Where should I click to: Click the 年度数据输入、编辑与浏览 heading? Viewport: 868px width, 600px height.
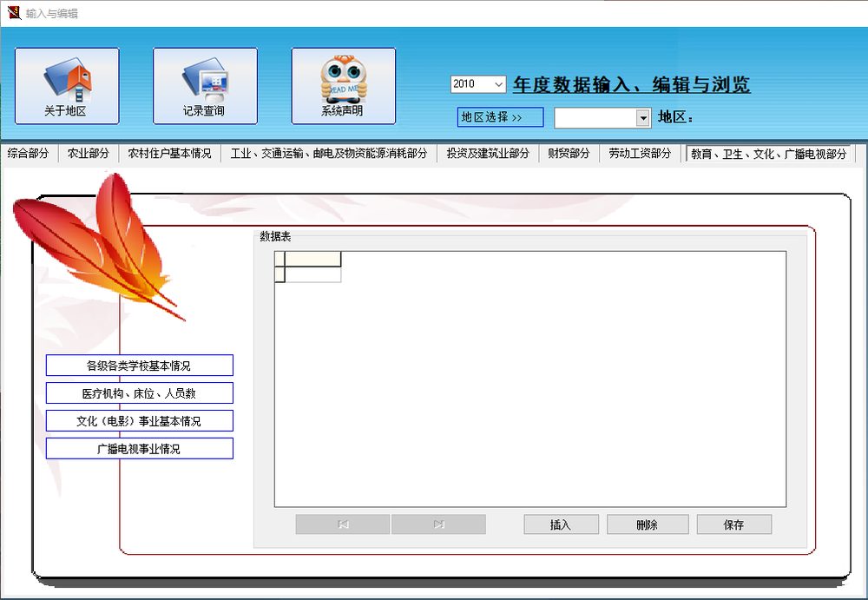(x=632, y=85)
